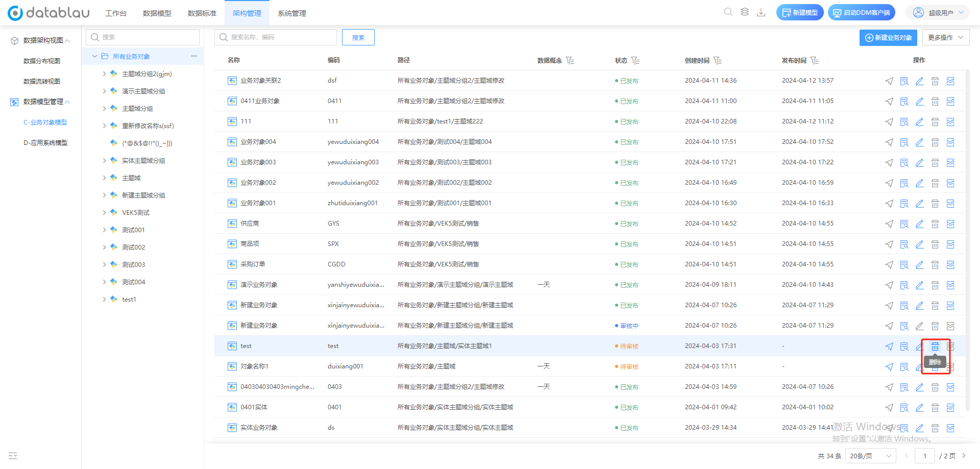Open the 20条/页 page size dropdown
The height and width of the screenshot is (469, 980).
871,456
